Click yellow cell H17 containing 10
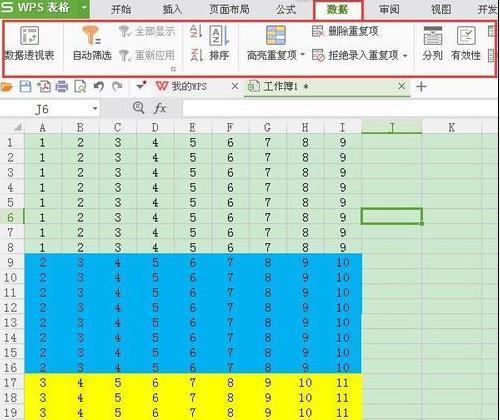 (x=305, y=382)
